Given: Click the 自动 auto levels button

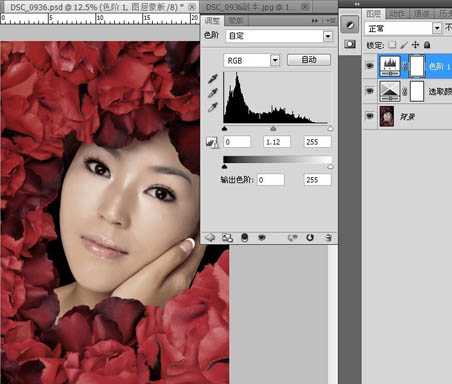Looking at the screenshot, I should click(309, 60).
